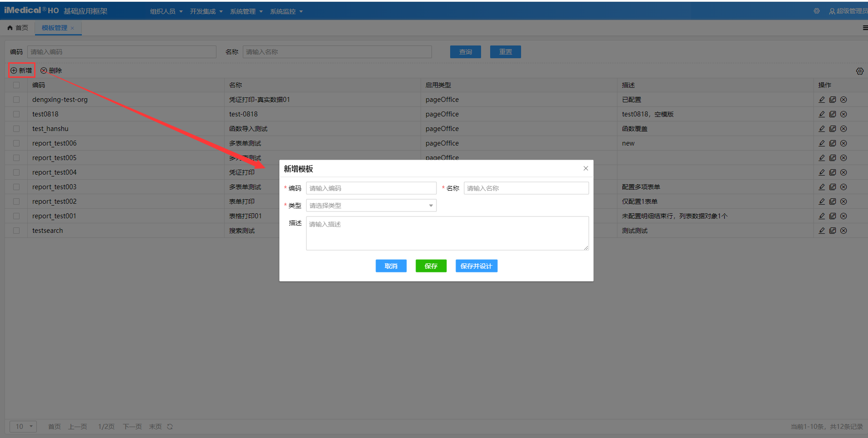Open table column settings gear icon
The width and height of the screenshot is (868, 438).
[859, 71]
